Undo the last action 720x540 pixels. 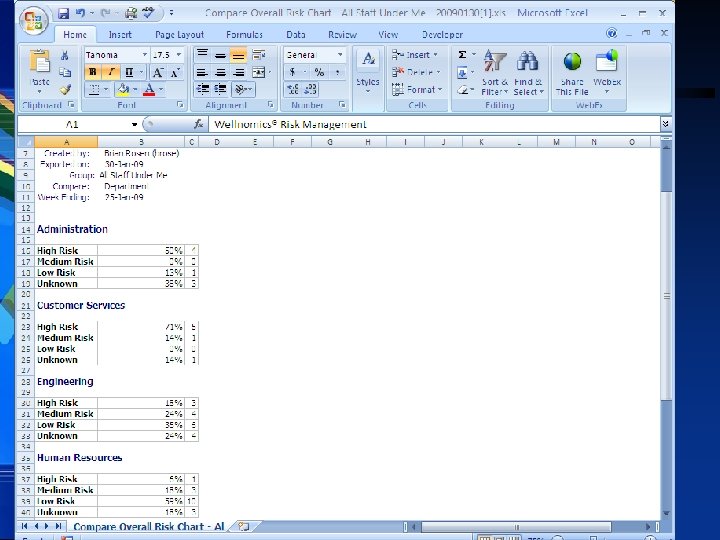click(80, 13)
